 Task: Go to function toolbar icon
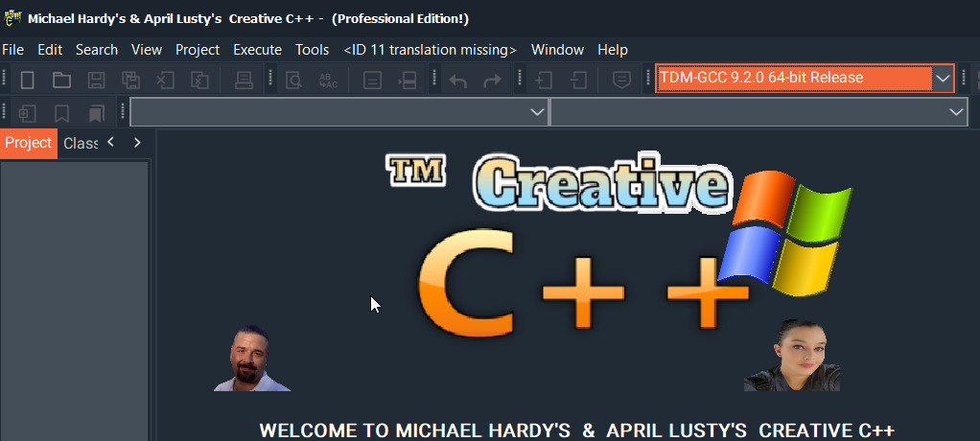(x=372, y=80)
